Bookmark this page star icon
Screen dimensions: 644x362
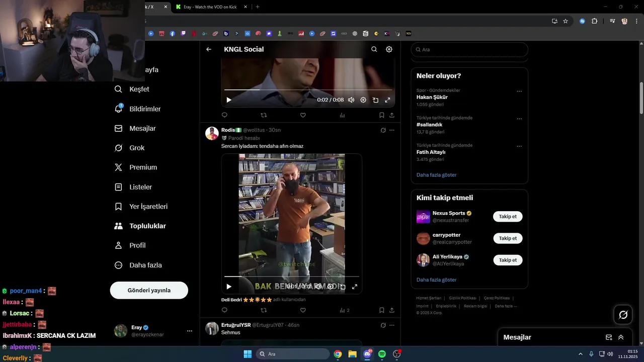click(566, 21)
